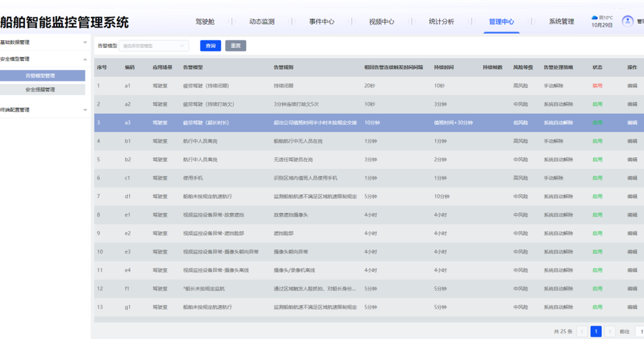This screenshot has width=644, height=339.
Task: Go to 系统管理 tab
Action: click(561, 22)
